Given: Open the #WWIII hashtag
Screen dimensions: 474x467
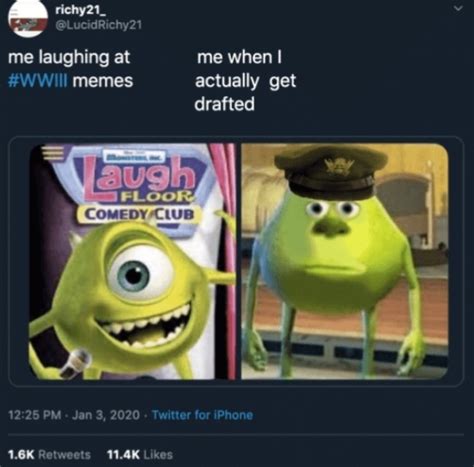Looking at the screenshot, I should pyautogui.click(x=38, y=81).
